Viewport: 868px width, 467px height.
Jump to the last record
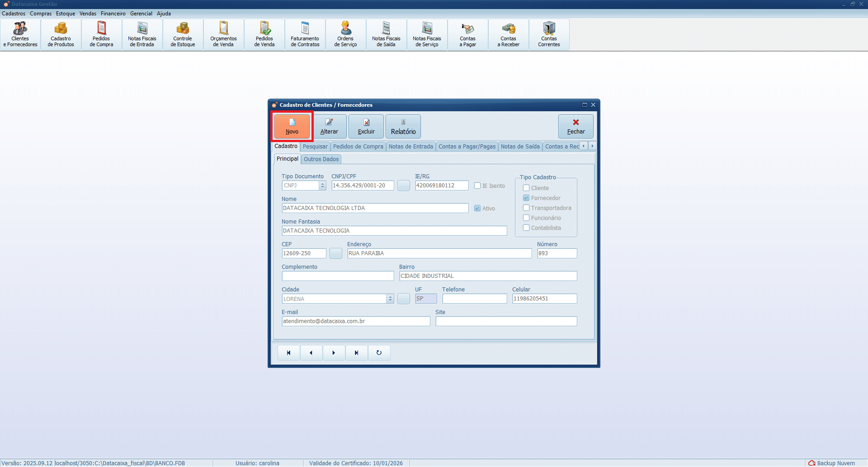point(356,353)
